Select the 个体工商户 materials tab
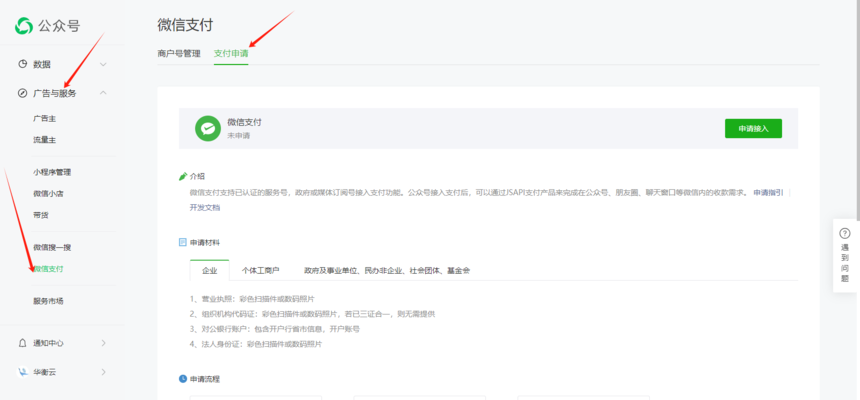 coord(261,271)
